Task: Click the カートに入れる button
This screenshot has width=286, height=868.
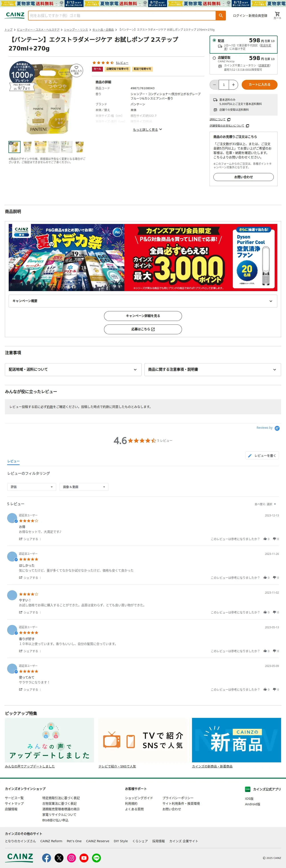Action: point(259,85)
